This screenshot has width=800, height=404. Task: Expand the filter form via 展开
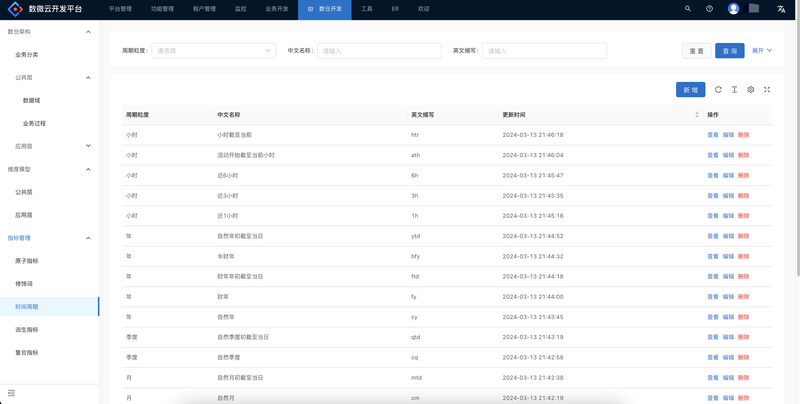pyautogui.click(x=761, y=50)
